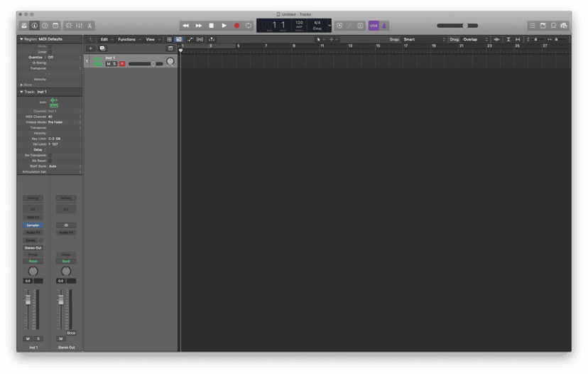Click the Catch Playhead button
This screenshot has height=374, width=588.
click(212, 39)
